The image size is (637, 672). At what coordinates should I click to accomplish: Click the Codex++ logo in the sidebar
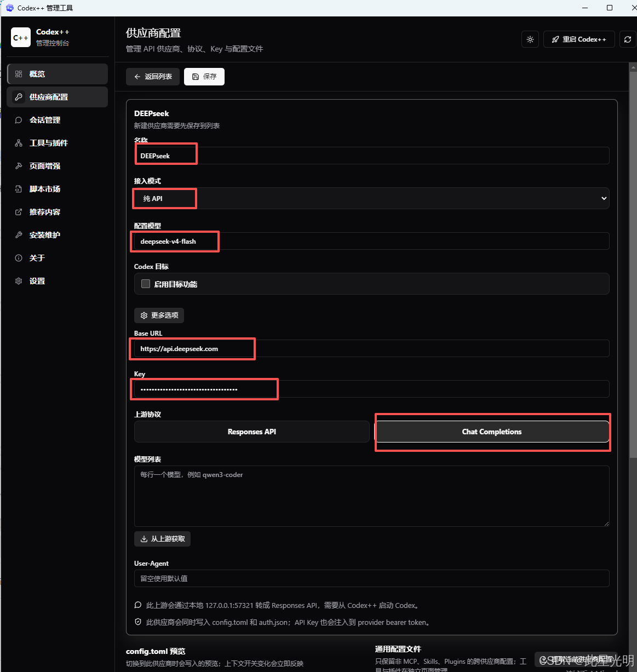coord(21,37)
